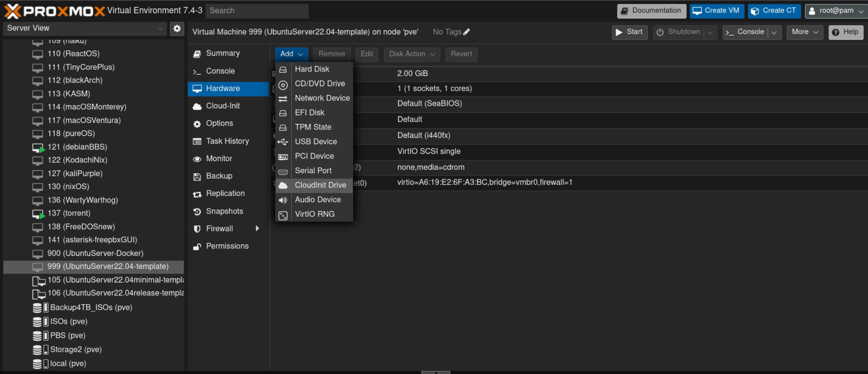Click the template icon for 105 UbuntuServer22.04minimal
This screenshot has height=374, width=868.
click(39, 281)
